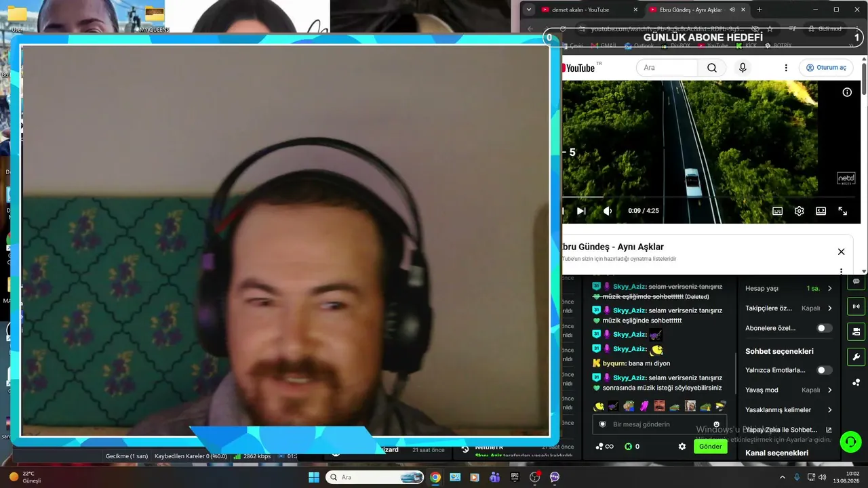This screenshot has width=868, height=488.
Task: Insert the first yellow emote from quick row
Action: pos(599,406)
